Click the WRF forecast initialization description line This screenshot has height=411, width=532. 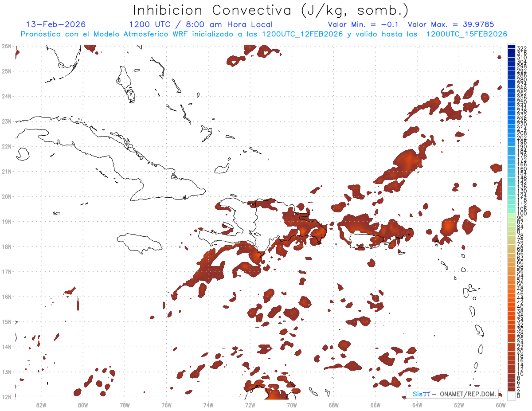264,34
